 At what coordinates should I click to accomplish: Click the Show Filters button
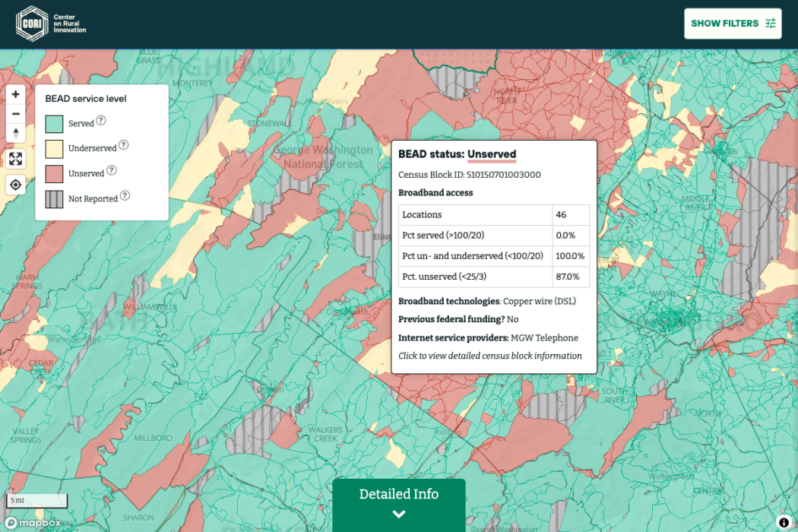coord(732,23)
